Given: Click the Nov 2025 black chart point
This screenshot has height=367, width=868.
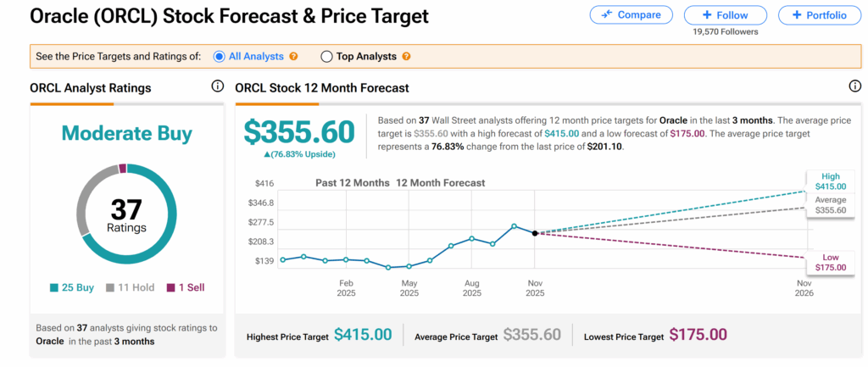Looking at the screenshot, I should tap(535, 233).
